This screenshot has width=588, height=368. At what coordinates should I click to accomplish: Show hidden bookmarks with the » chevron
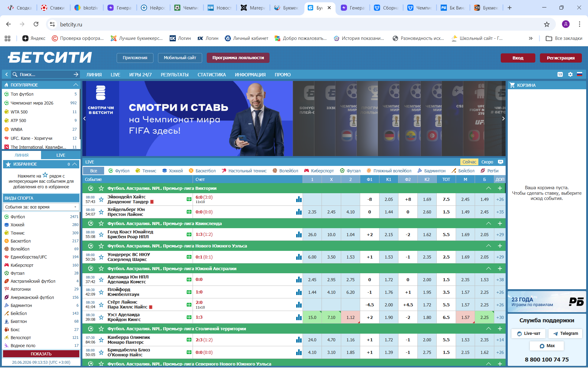tap(531, 38)
